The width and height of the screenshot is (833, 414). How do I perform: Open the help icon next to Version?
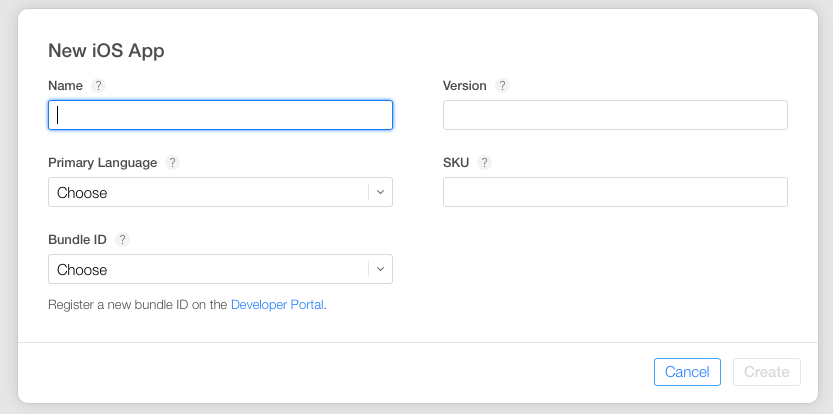click(502, 86)
